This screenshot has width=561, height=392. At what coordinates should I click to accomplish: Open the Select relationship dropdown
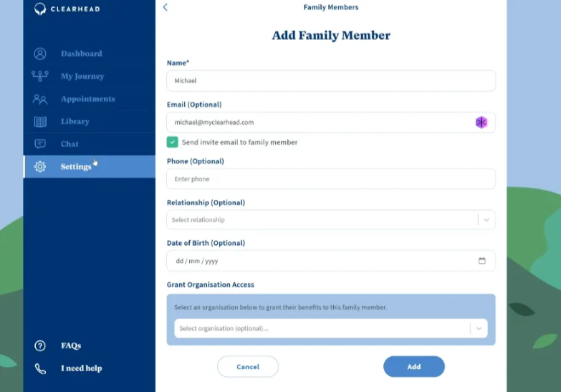point(331,220)
